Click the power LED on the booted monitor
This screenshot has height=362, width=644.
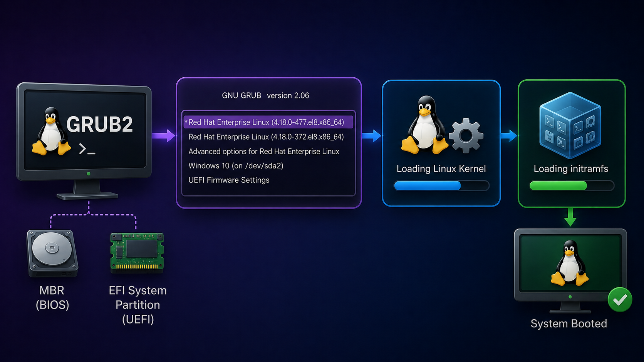pos(570,297)
